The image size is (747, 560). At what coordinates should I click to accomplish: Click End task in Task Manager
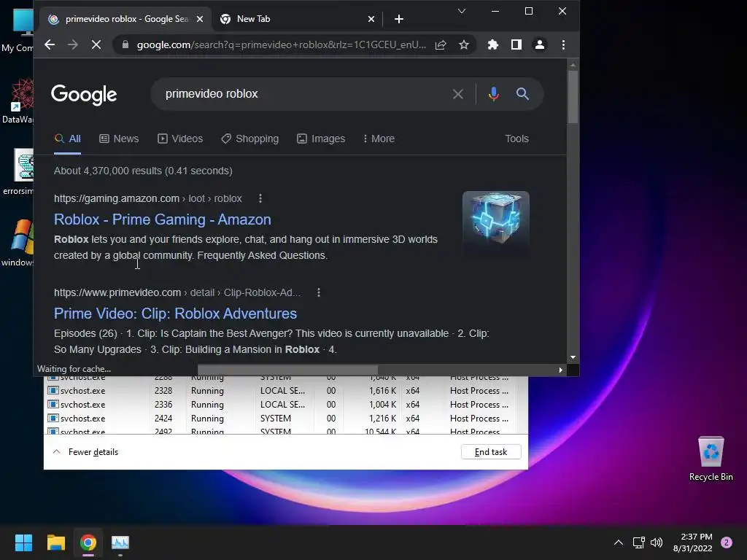(x=491, y=452)
